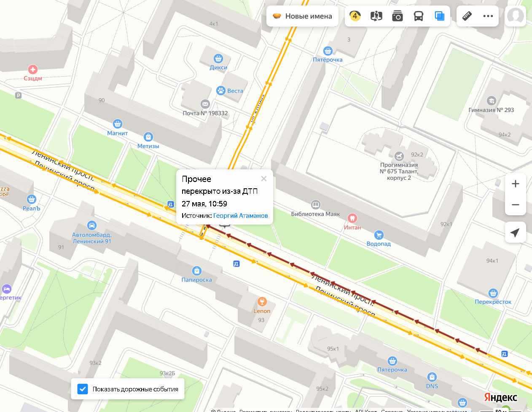Select the Дикси supermarket marker
The width and height of the screenshot is (532, 412).
point(218,59)
